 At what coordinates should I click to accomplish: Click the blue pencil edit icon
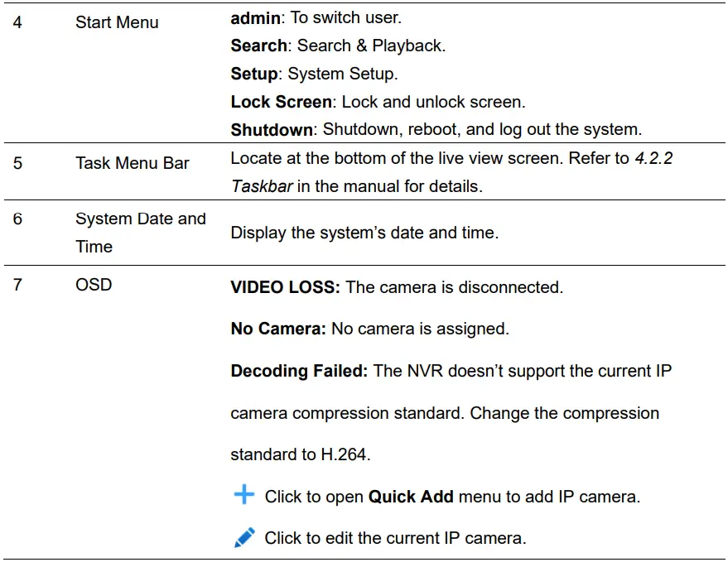tap(243, 538)
